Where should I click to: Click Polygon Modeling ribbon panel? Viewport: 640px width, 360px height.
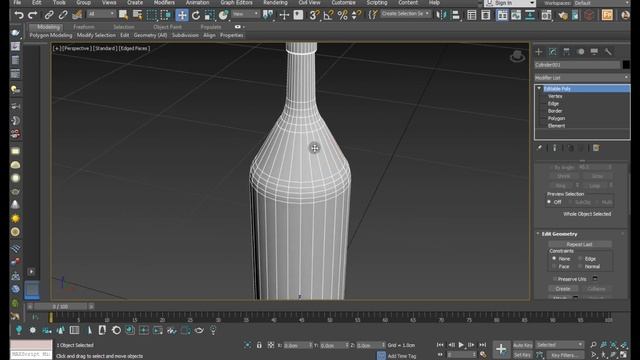coord(51,36)
